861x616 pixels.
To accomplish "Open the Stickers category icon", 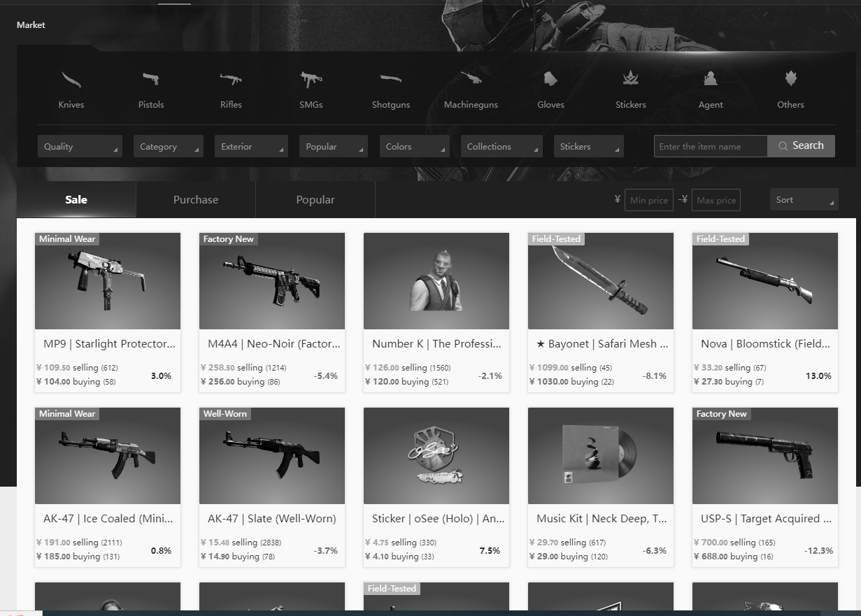I will tap(631, 78).
